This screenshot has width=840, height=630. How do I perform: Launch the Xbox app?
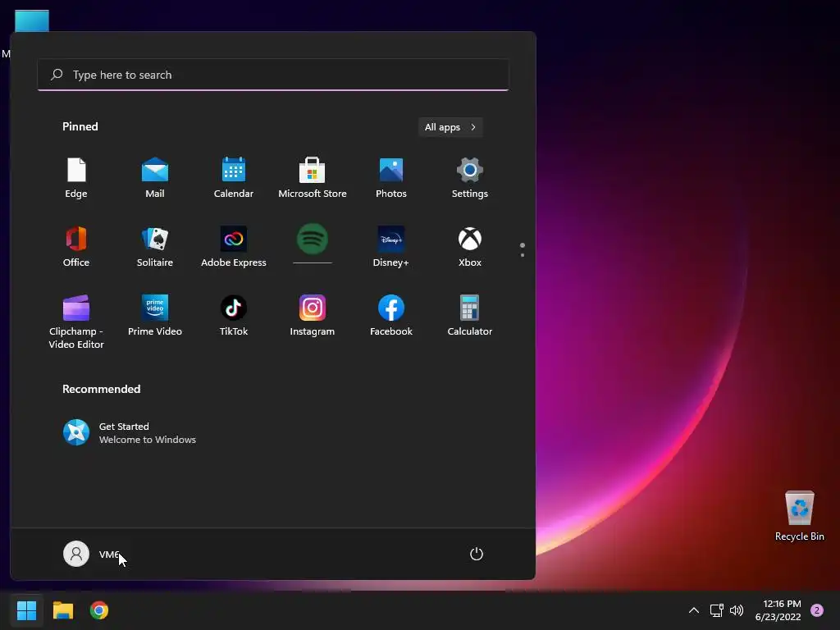[470, 246]
